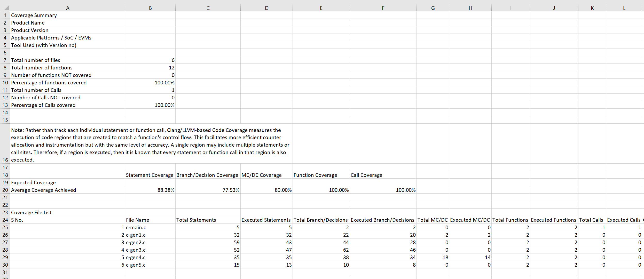
Task: Click the Percentage of functions covered value
Action: [x=164, y=83]
